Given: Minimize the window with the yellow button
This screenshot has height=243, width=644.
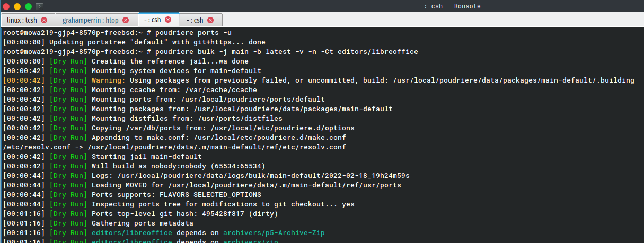Looking at the screenshot, I should [17, 6].
